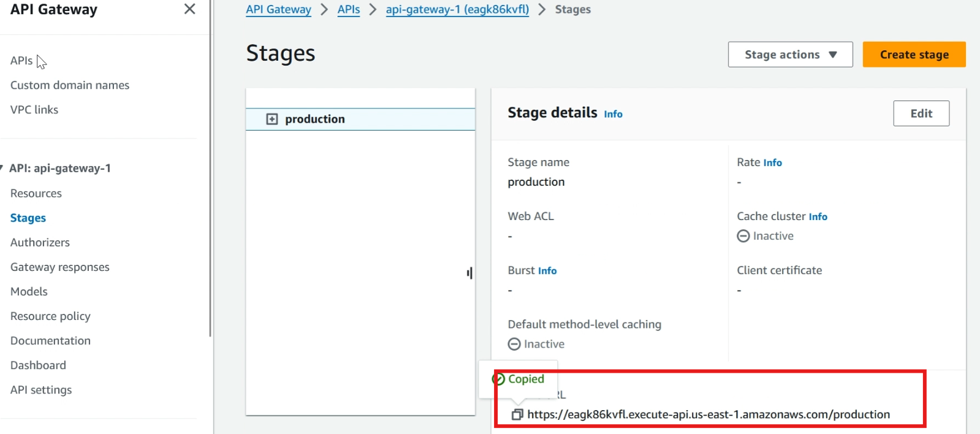980x434 pixels.
Task: Open Models in the sidebar
Action: [x=29, y=291]
